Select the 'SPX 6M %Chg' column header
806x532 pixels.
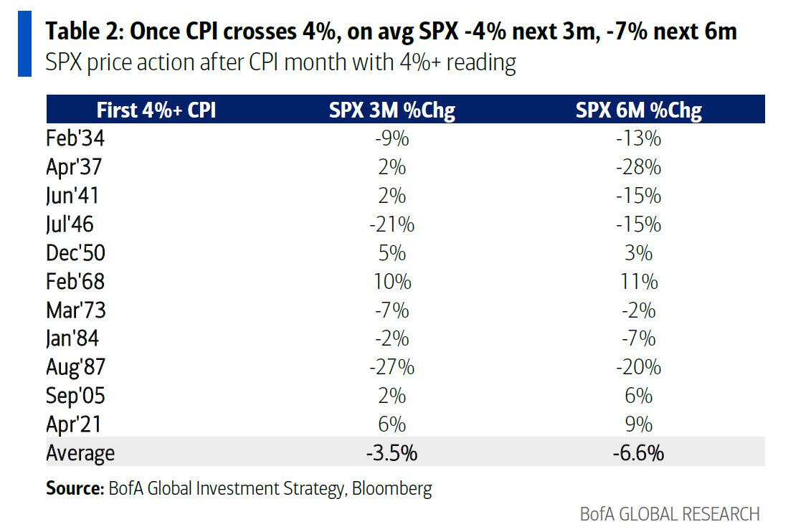[638, 110]
